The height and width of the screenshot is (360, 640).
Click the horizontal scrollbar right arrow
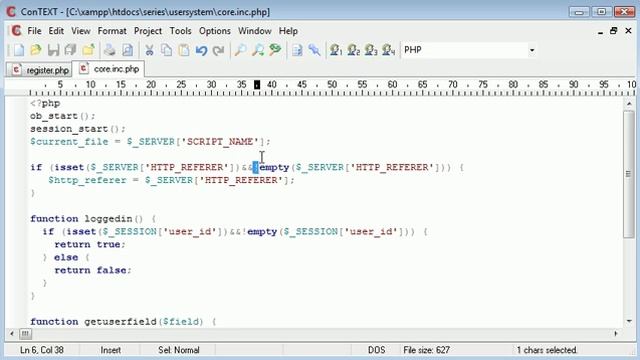pos(616,334)
